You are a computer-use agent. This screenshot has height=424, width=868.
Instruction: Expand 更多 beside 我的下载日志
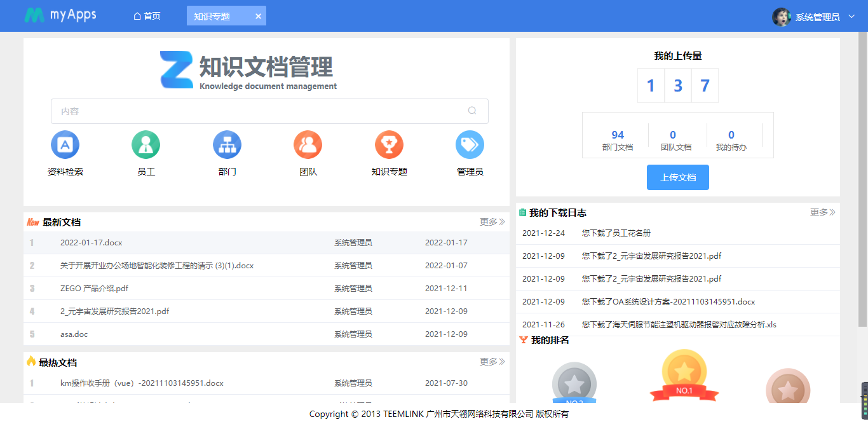click(x=822, y=212)
